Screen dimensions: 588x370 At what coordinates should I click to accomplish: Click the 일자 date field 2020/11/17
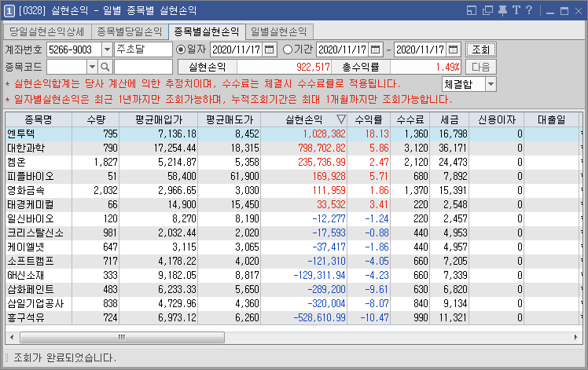[x=237, y=49]
